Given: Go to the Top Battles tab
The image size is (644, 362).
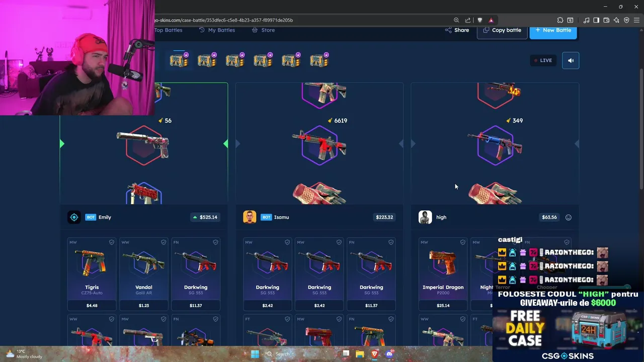Looking at the screenshot, I should click(168, 30).
